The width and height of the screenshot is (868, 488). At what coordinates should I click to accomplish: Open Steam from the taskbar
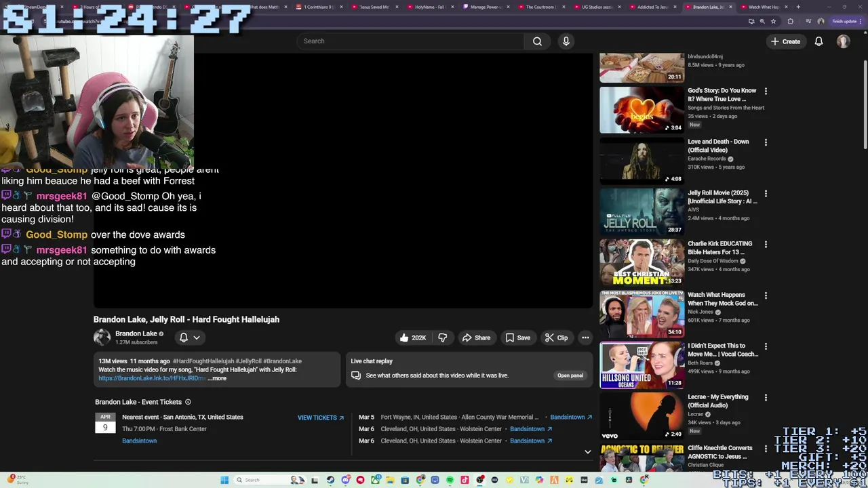coord(330,480)
